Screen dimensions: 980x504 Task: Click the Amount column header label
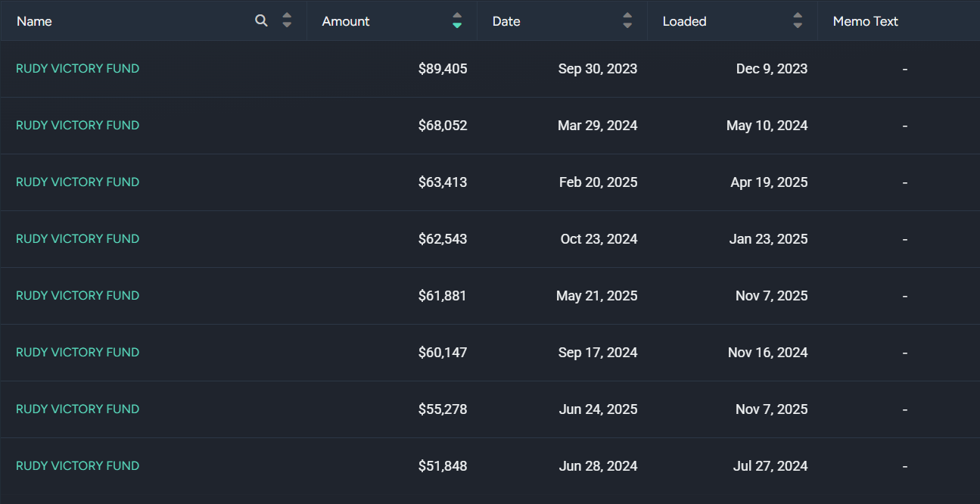[346, 21]
